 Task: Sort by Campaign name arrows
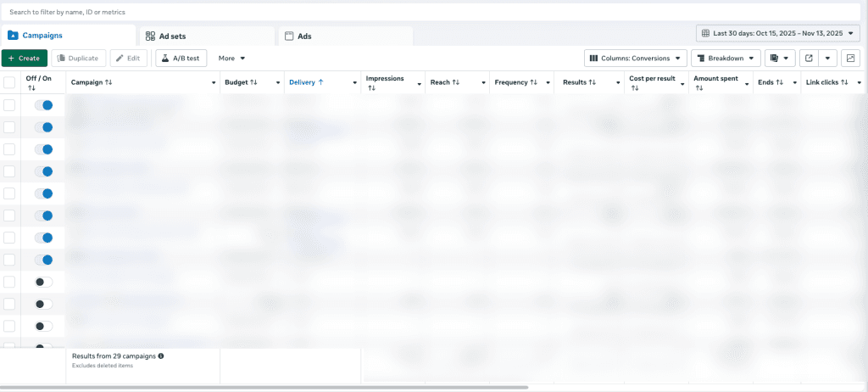pyautogui.click(x=108, y=82)
